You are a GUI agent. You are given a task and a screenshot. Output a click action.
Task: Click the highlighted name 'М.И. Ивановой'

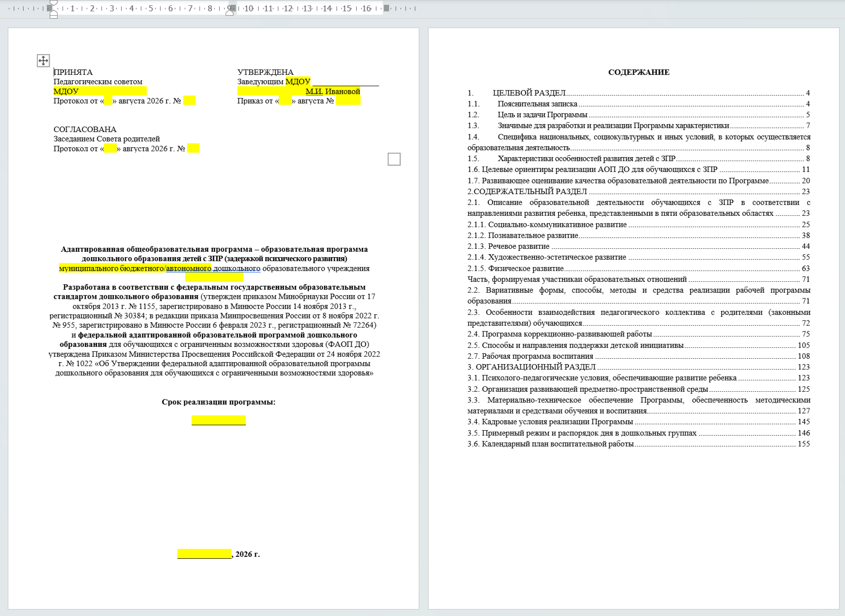(x=333, y=91)
